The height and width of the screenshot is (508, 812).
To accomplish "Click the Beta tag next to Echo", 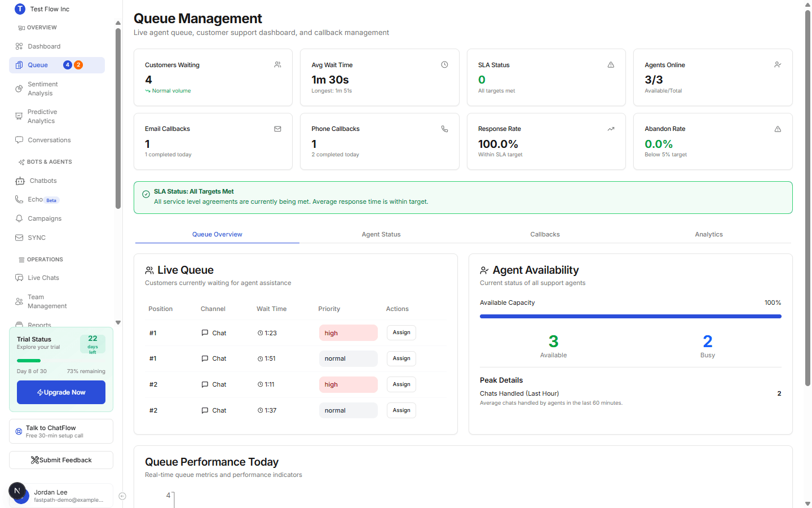I will click(x=51, y=200).
